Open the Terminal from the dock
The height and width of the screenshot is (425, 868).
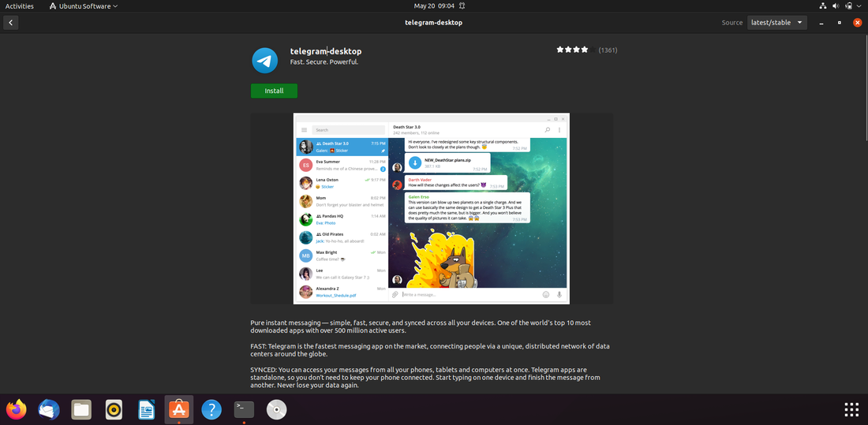(x=244, y=409)
